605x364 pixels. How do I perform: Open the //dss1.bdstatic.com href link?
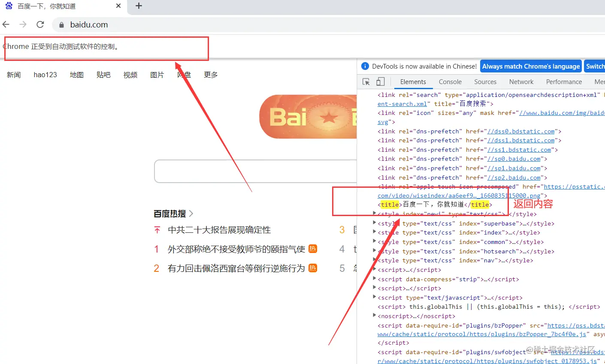point(521,140)
